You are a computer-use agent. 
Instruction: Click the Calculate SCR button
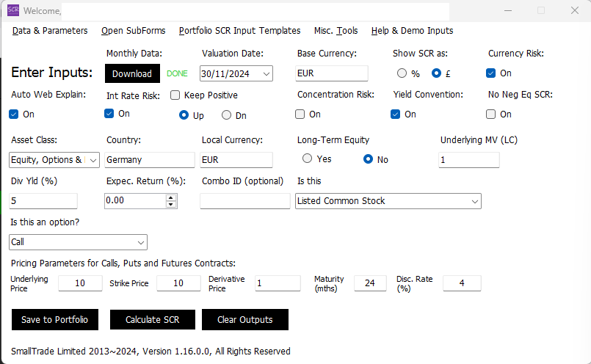152,320
